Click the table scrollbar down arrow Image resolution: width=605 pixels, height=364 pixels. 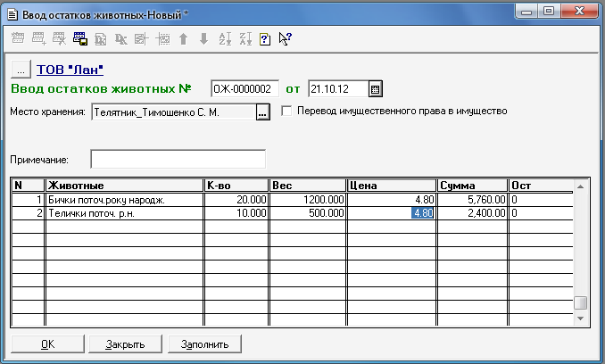580,318
